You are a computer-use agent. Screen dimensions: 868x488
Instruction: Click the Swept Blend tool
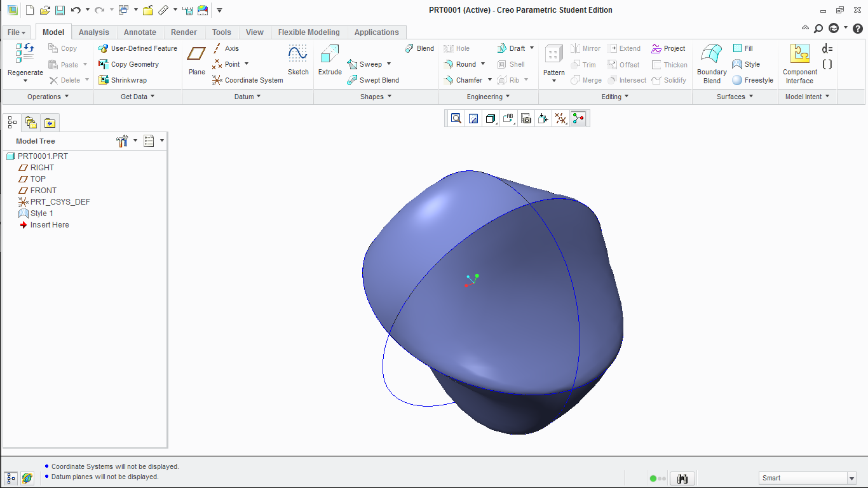pos(373,80)
